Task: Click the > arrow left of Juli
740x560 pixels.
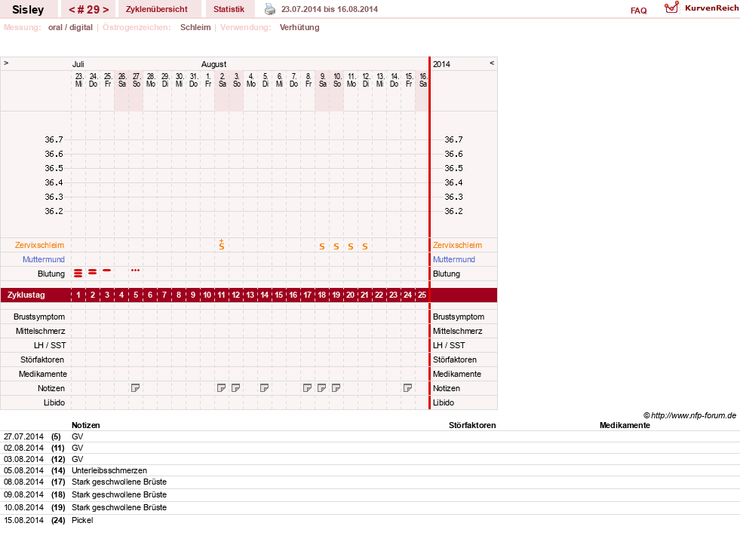Action: 6,63
